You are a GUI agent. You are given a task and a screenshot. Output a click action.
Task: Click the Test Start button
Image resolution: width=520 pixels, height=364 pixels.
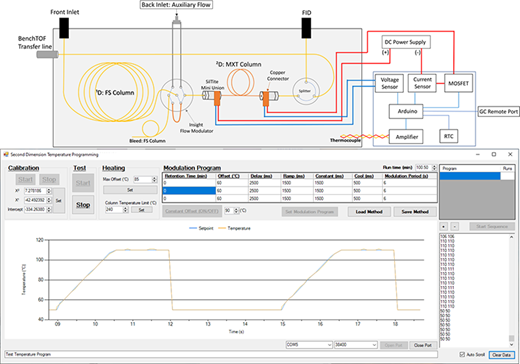(83, 183)
